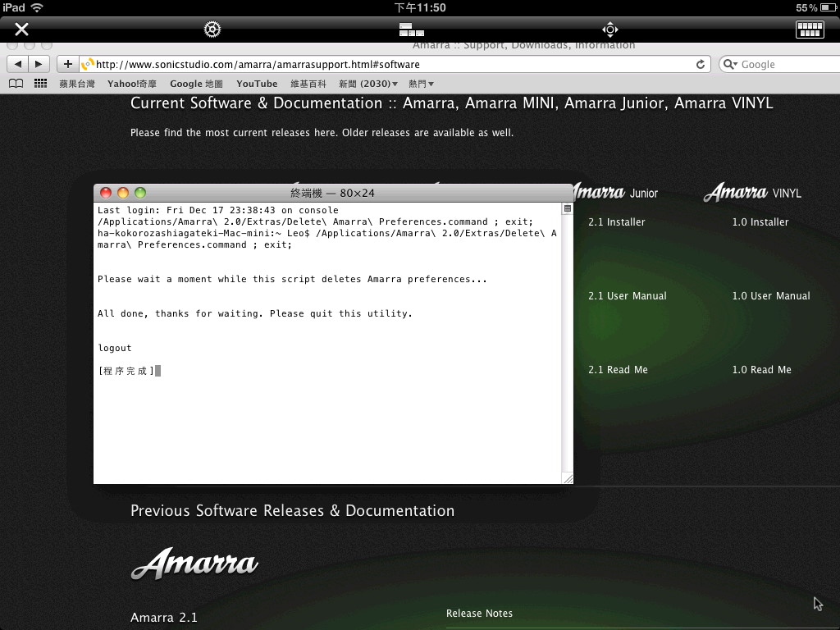The image size is (840, 630).
Task: Open the 維基百科 bookmark
Action: coord(308,84)
